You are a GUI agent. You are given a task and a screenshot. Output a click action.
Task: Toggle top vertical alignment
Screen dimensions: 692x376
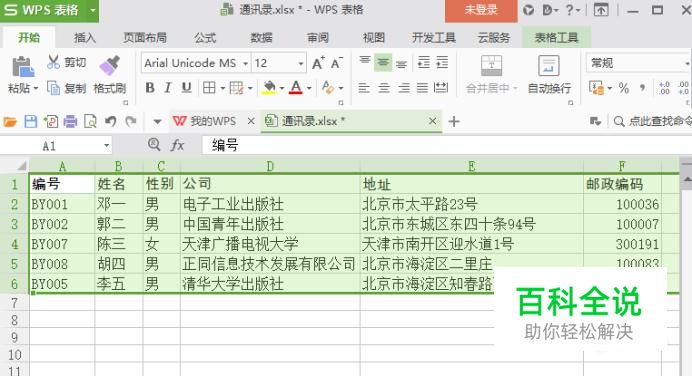click(x=365, y=61)
